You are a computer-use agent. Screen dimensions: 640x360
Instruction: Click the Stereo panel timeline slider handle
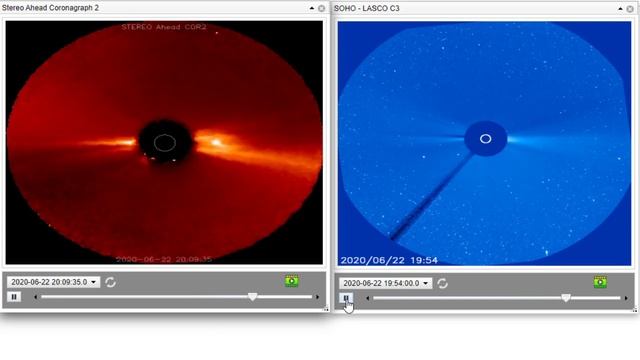(253, 297)
